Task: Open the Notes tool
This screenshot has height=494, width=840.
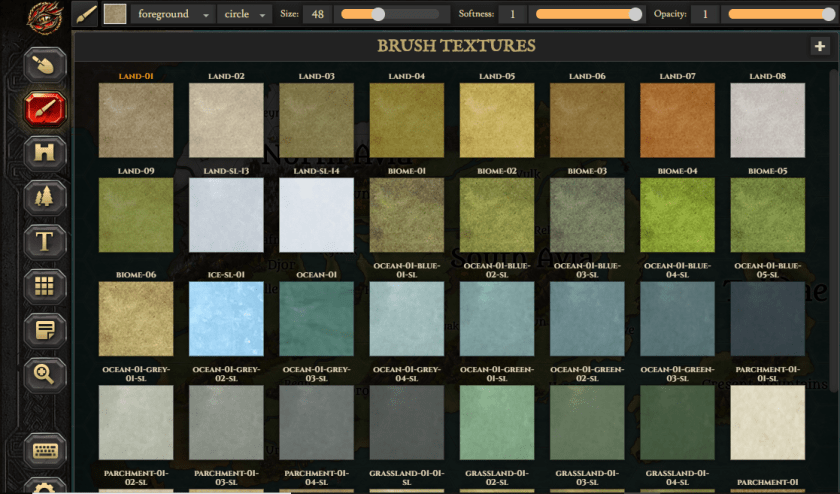Action: 45,329
